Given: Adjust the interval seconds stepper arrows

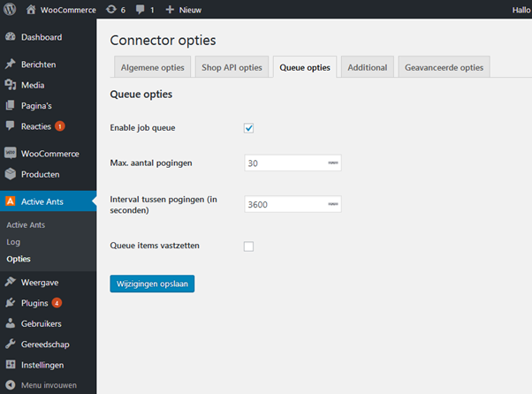Looking at the screenshot, I should pos(332,205).
